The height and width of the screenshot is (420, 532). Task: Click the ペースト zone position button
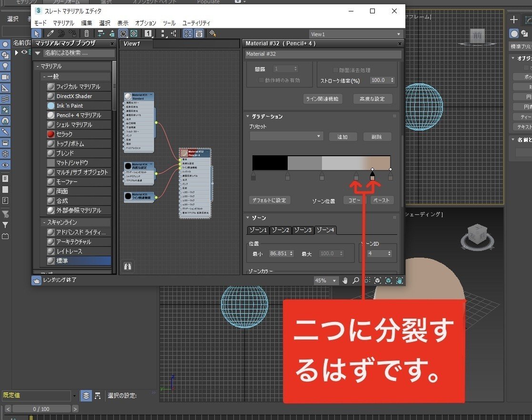381,200
